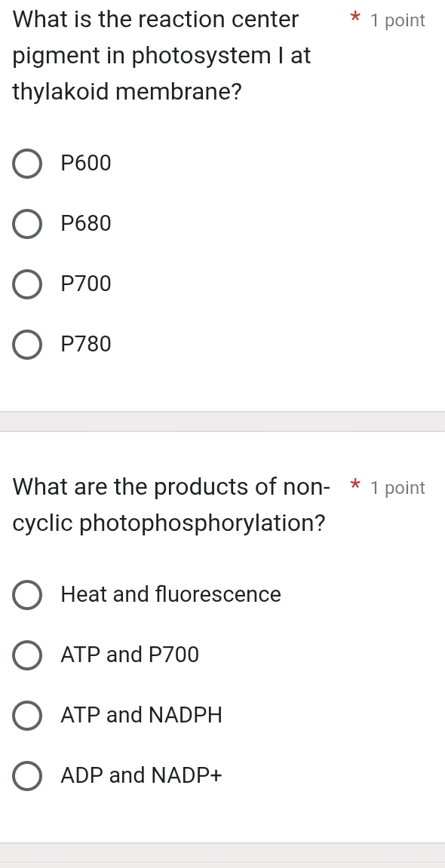
Task: Select Heat and fluorescence option
Action: coord(26,595)
